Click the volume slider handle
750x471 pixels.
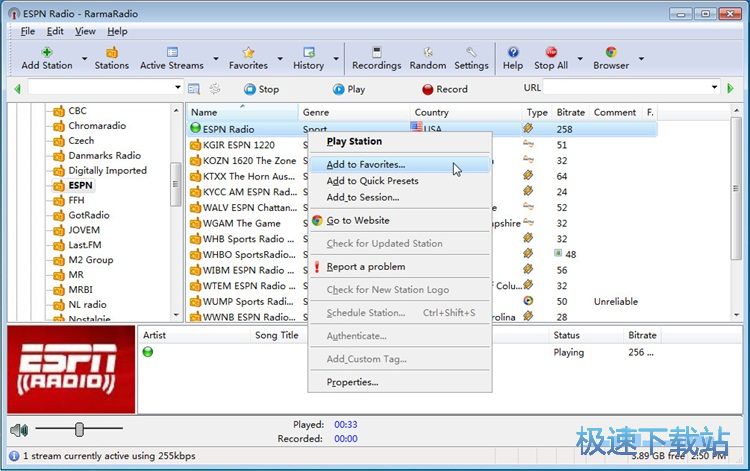[79, 430]
